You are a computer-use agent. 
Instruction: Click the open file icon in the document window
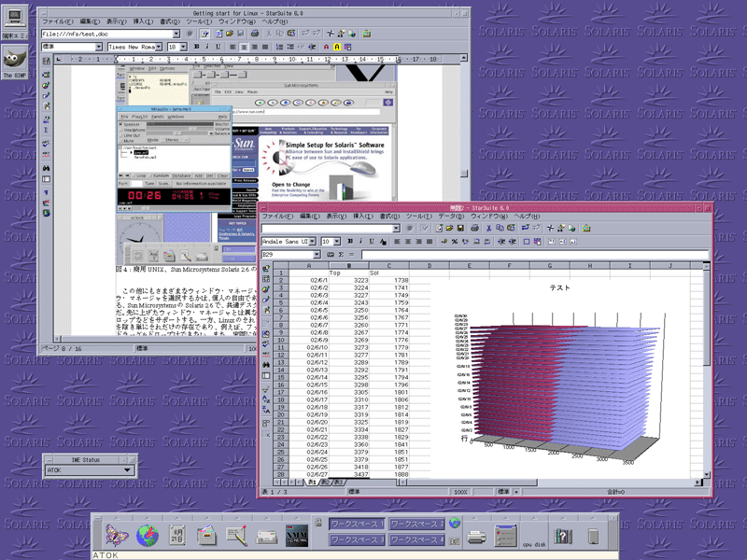pyautogui.click(x=230, y=34)
